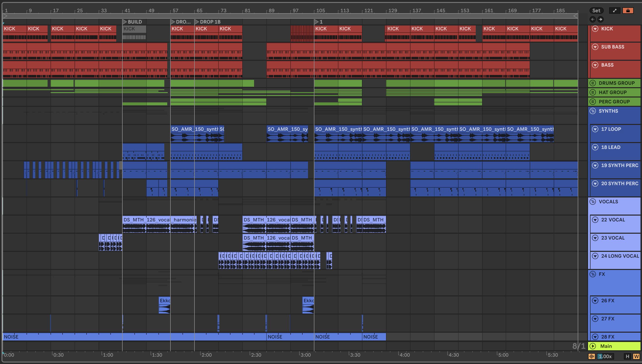This screenshot has width=642, height=364.
Task: Toggle the Lock Envelopes padlock button
Action: 628,11
